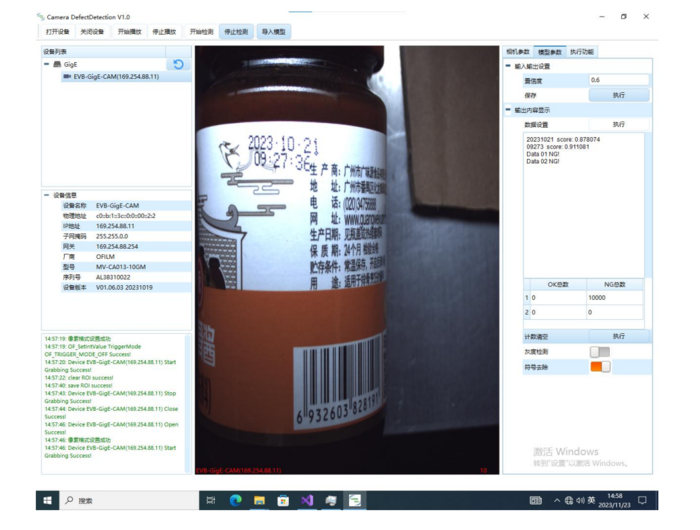Show hidden system tray icons

coord(557,501)
